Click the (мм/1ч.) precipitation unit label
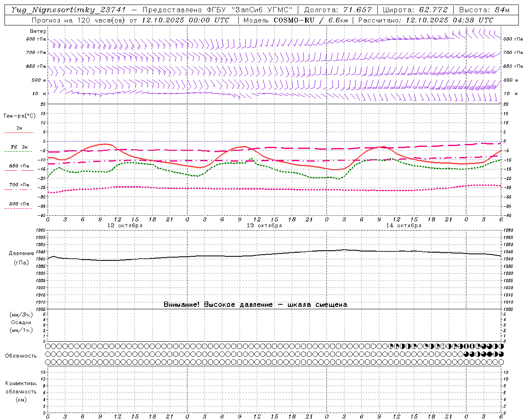 tap(21, 330)
